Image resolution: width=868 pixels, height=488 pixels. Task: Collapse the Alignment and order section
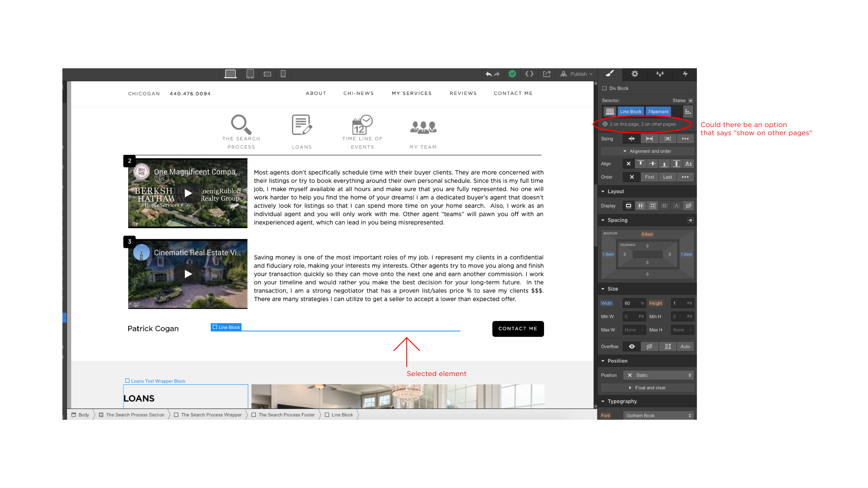(647, 151)
